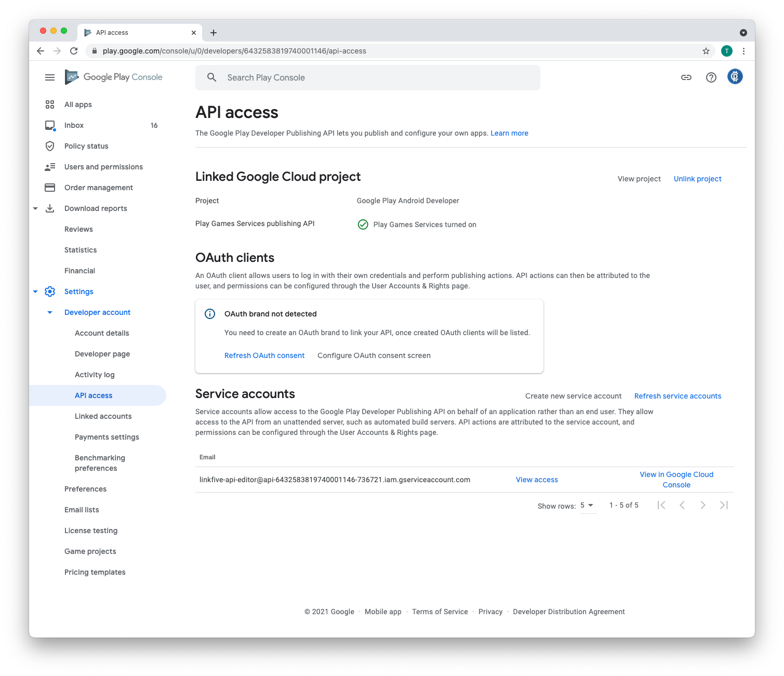Open Pricing templates in sidebar
The height and width of the screenshot is (676, 784).
(x=95, y=572)
